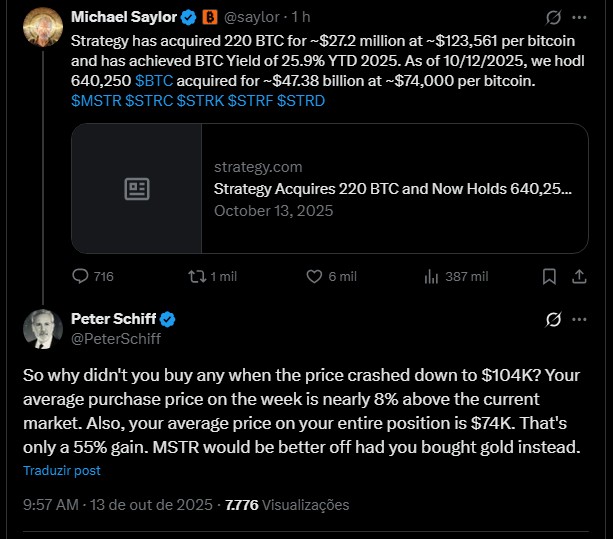Image resolution: width=613 pixels, height=539 pixels.
Task: Repost Michael Saylor's tweet via retweet icon
Action: 197,277
